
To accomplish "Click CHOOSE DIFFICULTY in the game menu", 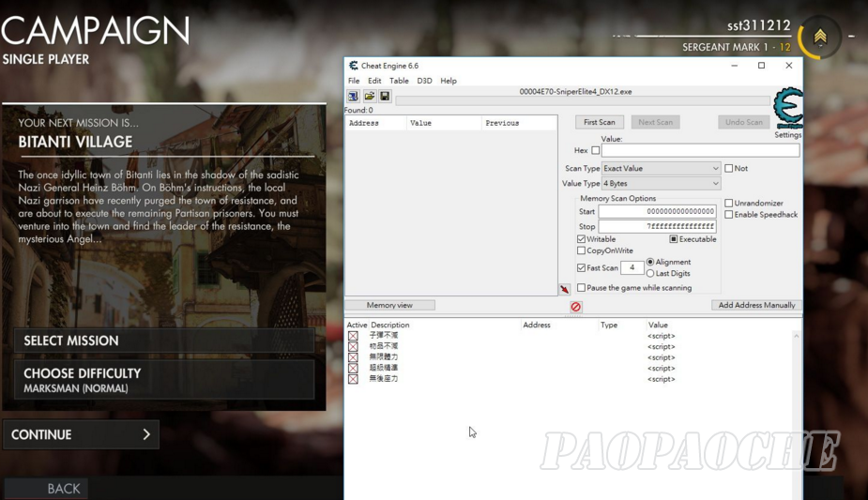I will 164,379.
